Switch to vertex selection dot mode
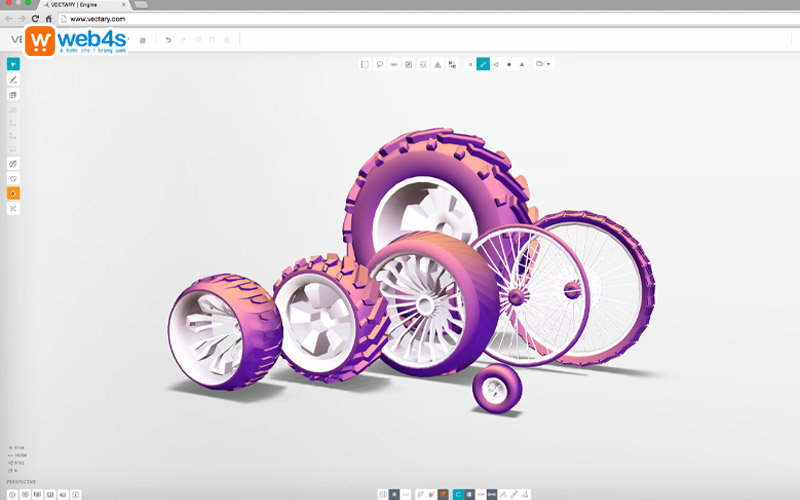 click(509, 64)
